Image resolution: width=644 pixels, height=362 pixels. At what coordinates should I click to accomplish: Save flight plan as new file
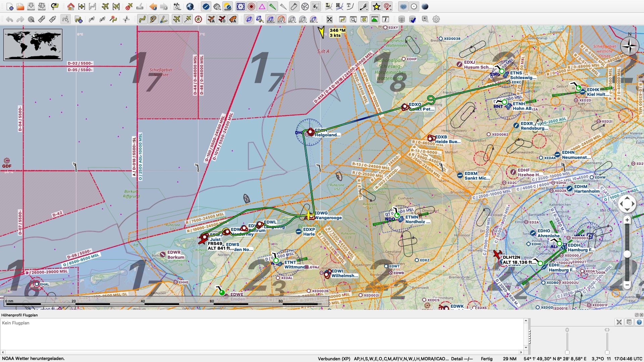pos(42,6)
